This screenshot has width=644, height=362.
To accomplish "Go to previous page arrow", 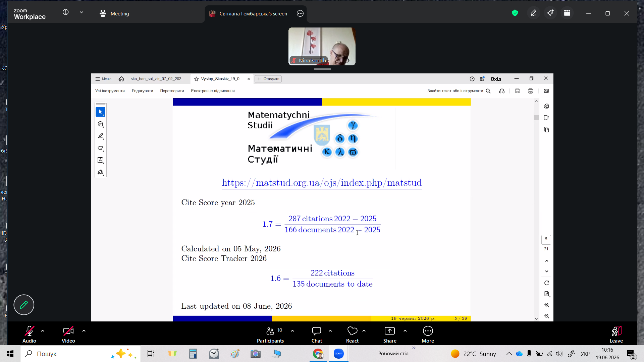I will click(547, 261).
